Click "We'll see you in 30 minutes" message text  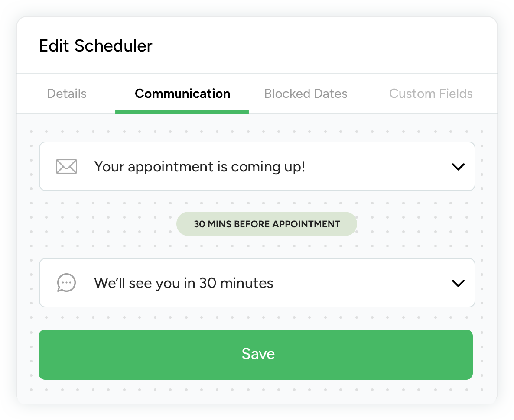(184, 283)
